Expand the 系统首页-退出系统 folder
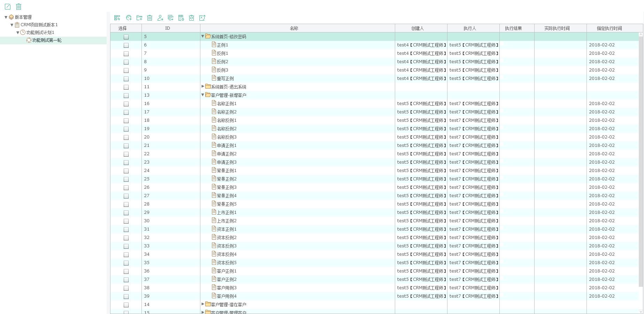The image size is (644, 314). click(x=203, y=86)
